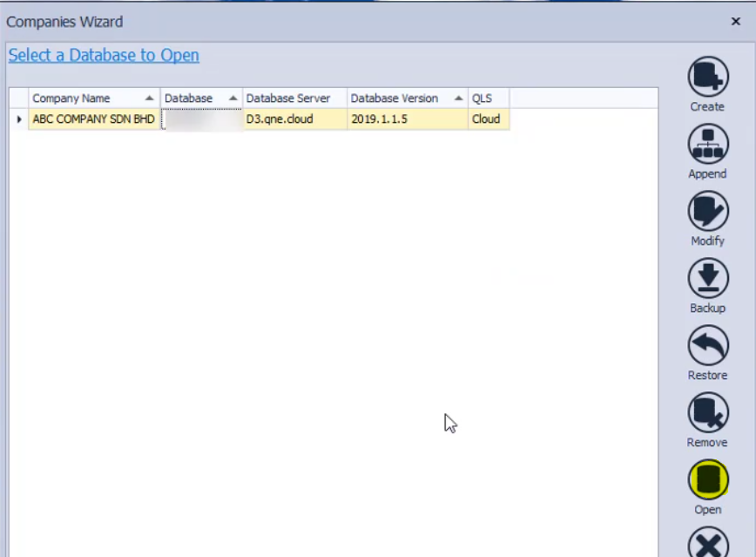The width and height of the screenshot is (756, 557).
Task: Sort by the Company Name column header
Action: pos(94,98)
